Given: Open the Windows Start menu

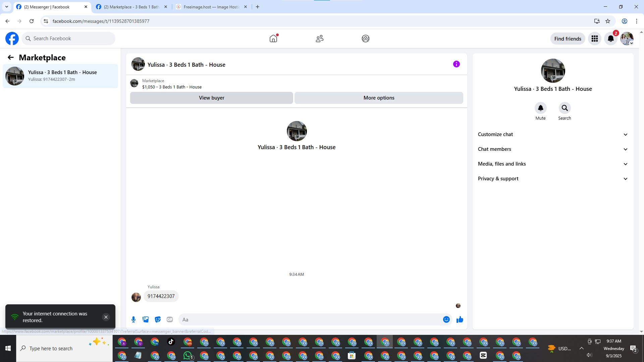Looking at the screenshot, I should click(8, 349).
